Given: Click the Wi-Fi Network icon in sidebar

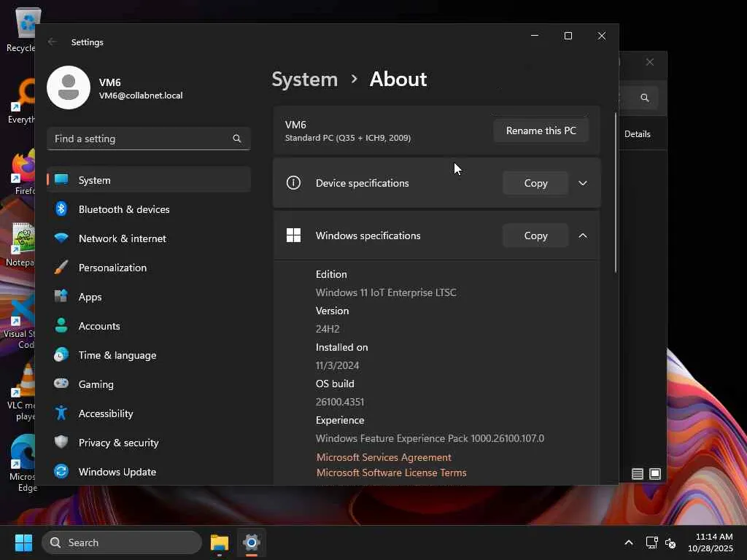Looking at the screenshot, I should pyautogui.click(x=61, y=238).
